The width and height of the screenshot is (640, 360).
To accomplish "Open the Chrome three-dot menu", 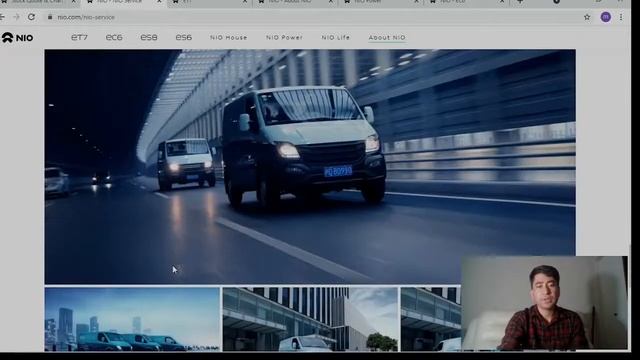I will click(x=621, y=17).
